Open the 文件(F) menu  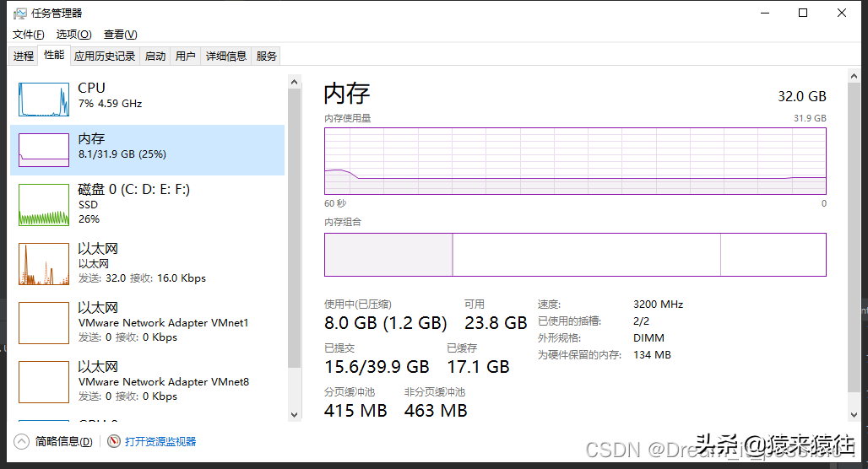[28, 35]
